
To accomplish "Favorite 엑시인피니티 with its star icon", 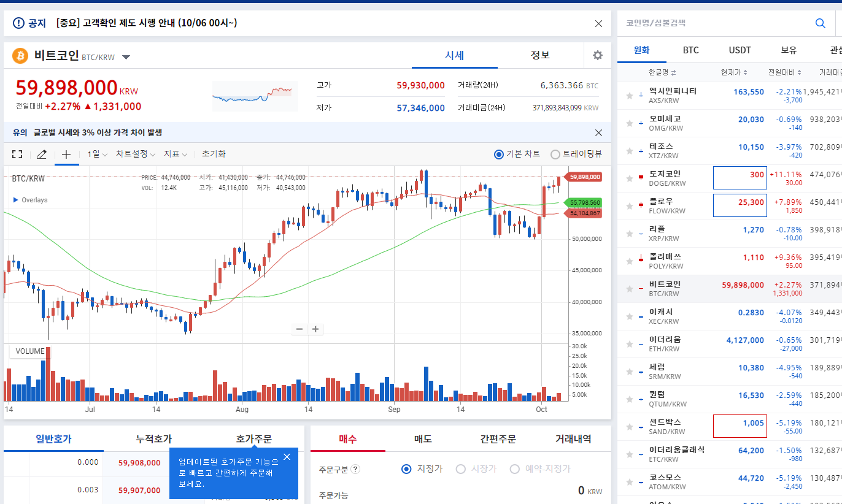I will (x=629, y=96).
